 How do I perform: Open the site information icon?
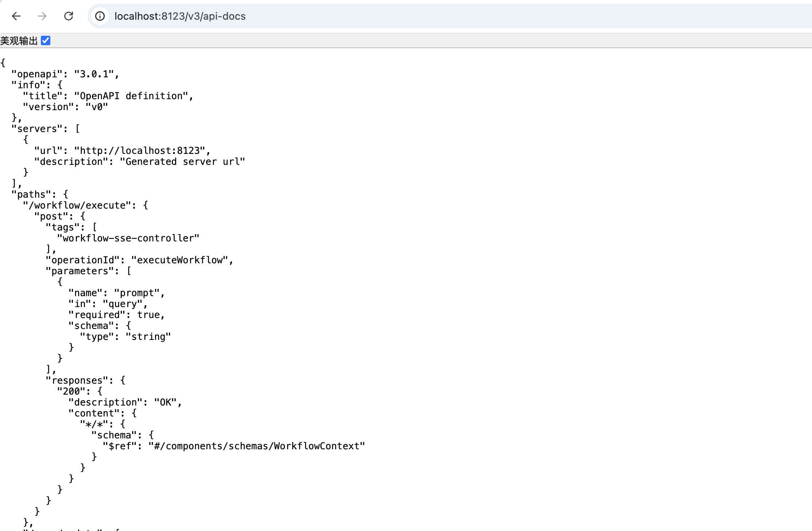[100, 16]
